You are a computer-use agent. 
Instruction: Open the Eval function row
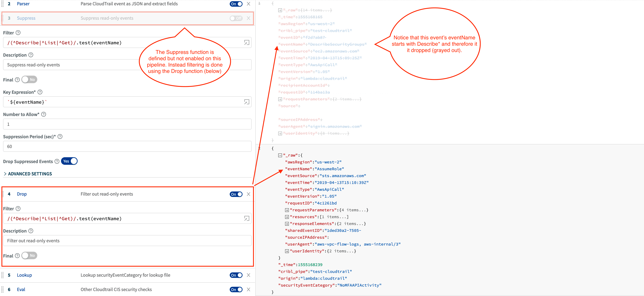point(21,289)
